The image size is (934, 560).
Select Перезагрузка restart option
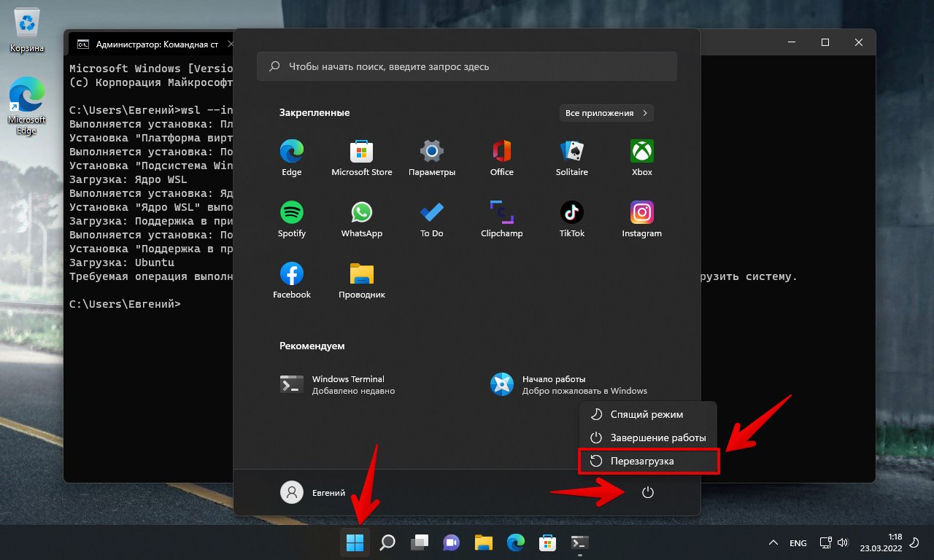pyautogui.click(x=648, y=461)
